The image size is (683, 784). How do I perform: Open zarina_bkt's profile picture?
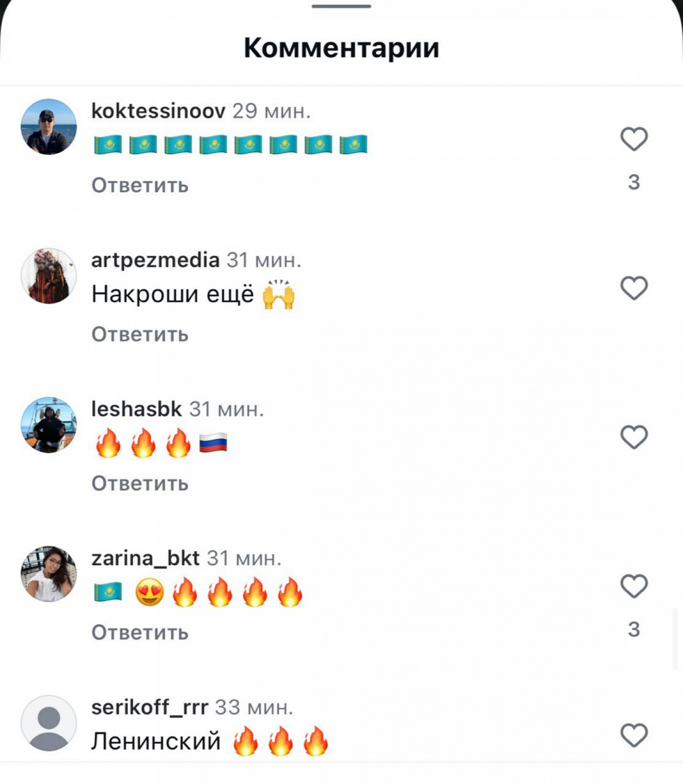49,574
